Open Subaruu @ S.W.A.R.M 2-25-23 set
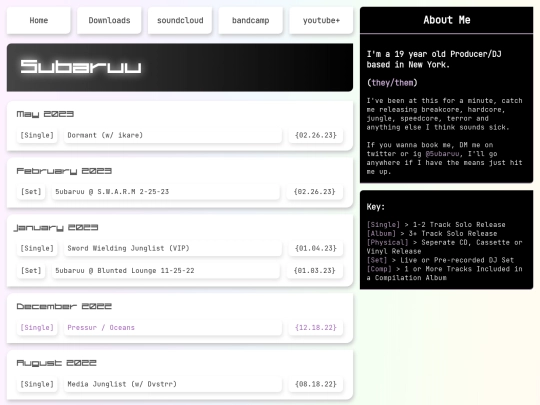Screen dimensions: 540x405 click(166, 191)
